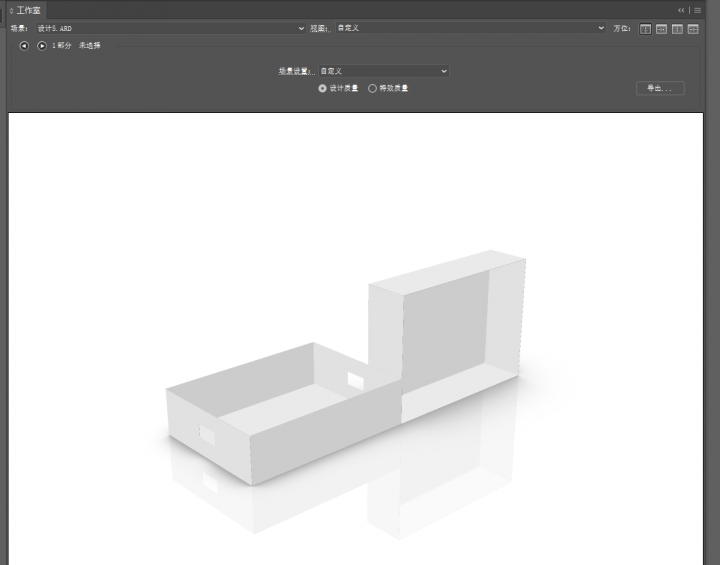Image resolution: width=720 pixels, height=565 pixels.
Task: Open the panel hamburger menu
Action: coord(698,9)
